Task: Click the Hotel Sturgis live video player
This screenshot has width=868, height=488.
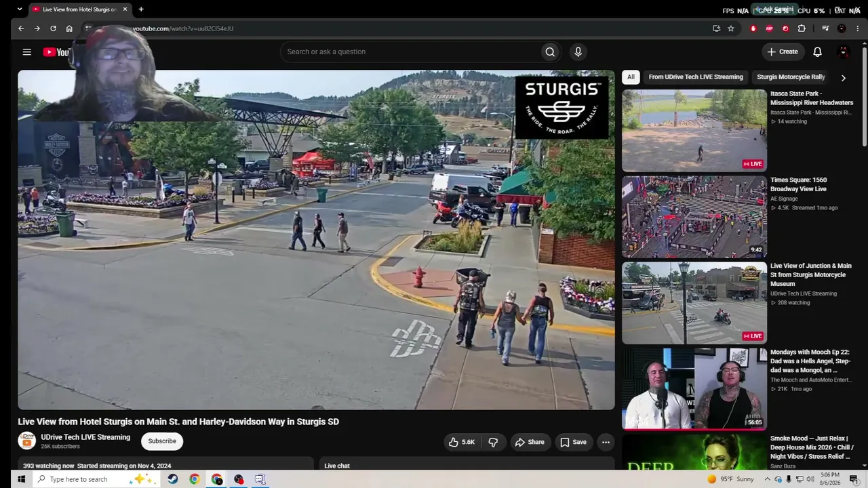Action: (x=316, y=240)
